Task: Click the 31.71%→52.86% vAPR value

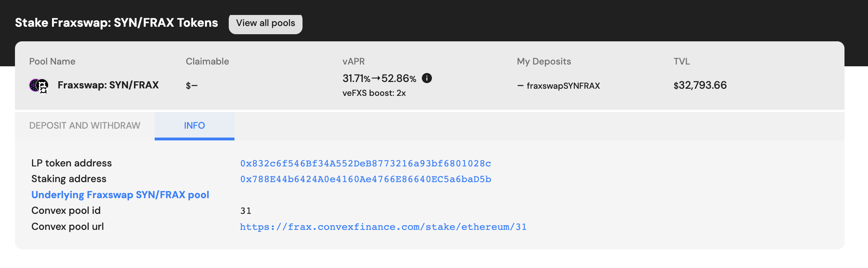Action: (x=379, y=78)
